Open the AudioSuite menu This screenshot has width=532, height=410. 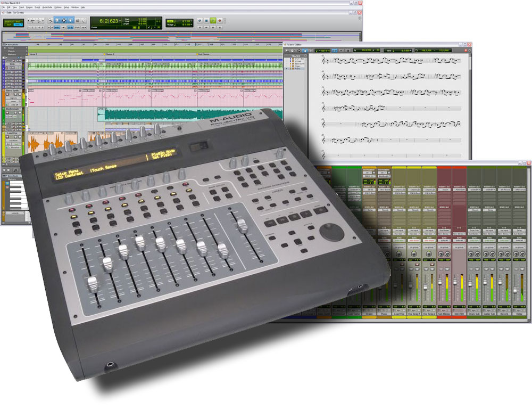(47, 7)
